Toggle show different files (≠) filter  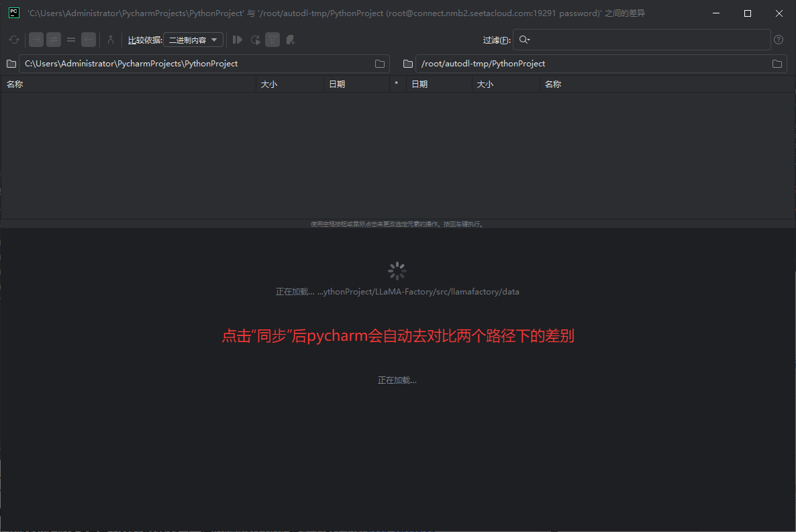[54, 40]
